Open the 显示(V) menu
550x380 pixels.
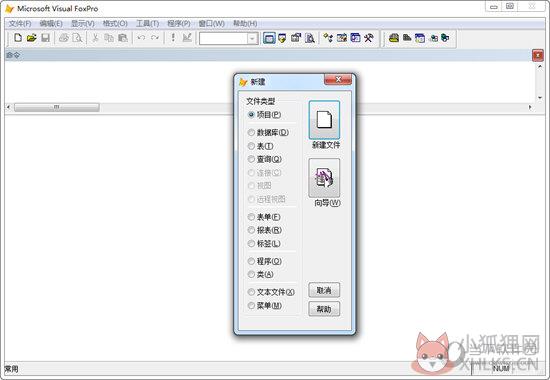pos(82,24)
